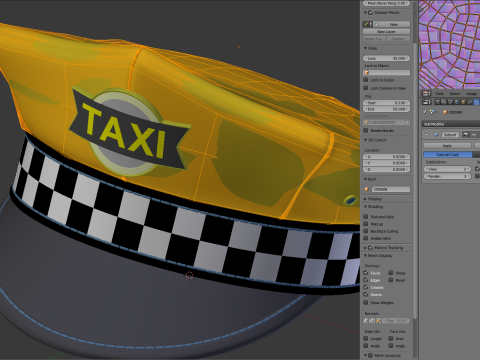The width and height of the screenshot is (480, 360).
Task: Collapse the Shading panel
Action: (x=365, y=207)
